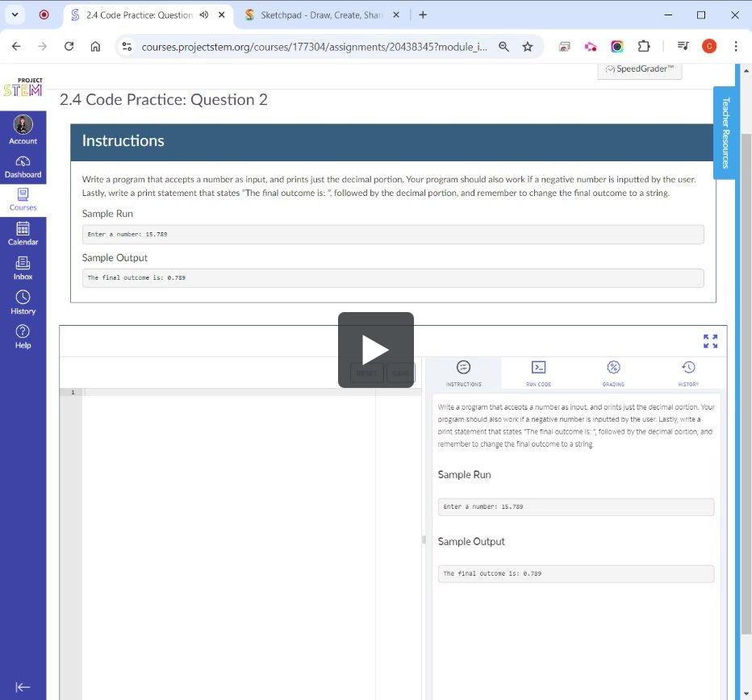
Task: Go forward in browser history
Action: coord(43,47)
